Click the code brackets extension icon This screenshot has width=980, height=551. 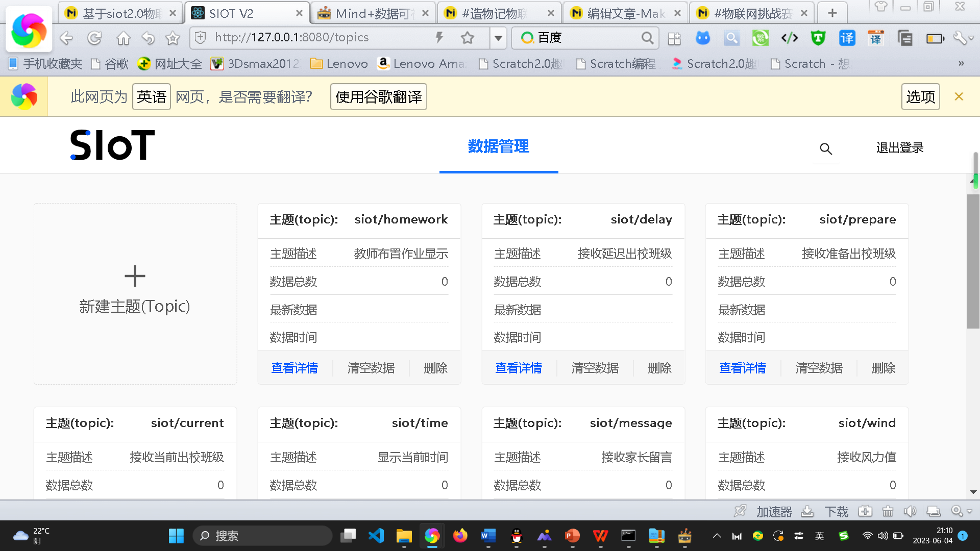coord(789,38)
